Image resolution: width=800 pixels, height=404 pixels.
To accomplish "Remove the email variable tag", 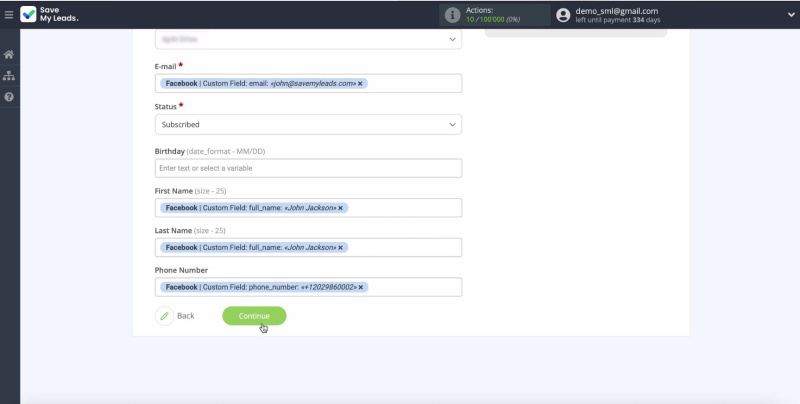I will click(x=360, y=84).
